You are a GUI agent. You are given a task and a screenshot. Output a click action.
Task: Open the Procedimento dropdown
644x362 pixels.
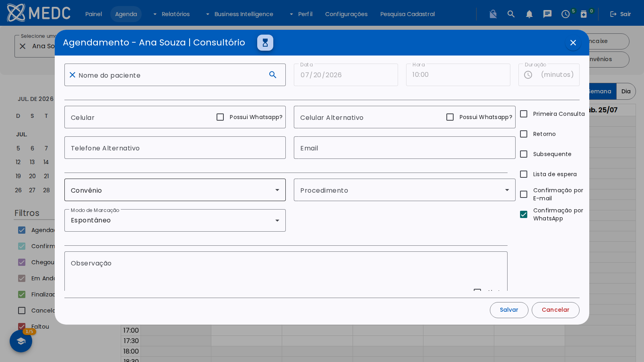pyautogui.click(x=405, y=190)
